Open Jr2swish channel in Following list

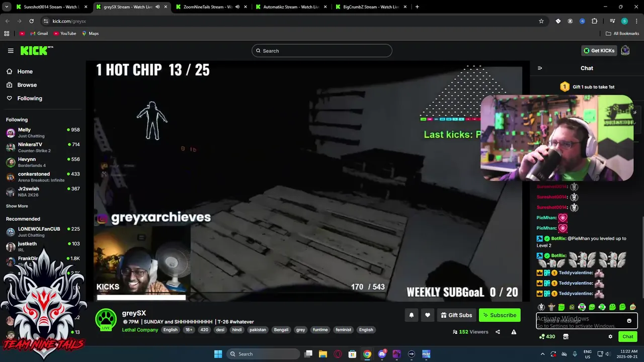click(x=43, y=192)
